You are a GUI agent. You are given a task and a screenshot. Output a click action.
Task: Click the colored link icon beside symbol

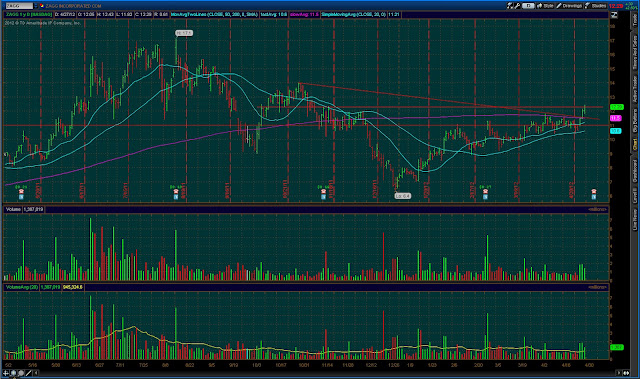tap(42, 6)
